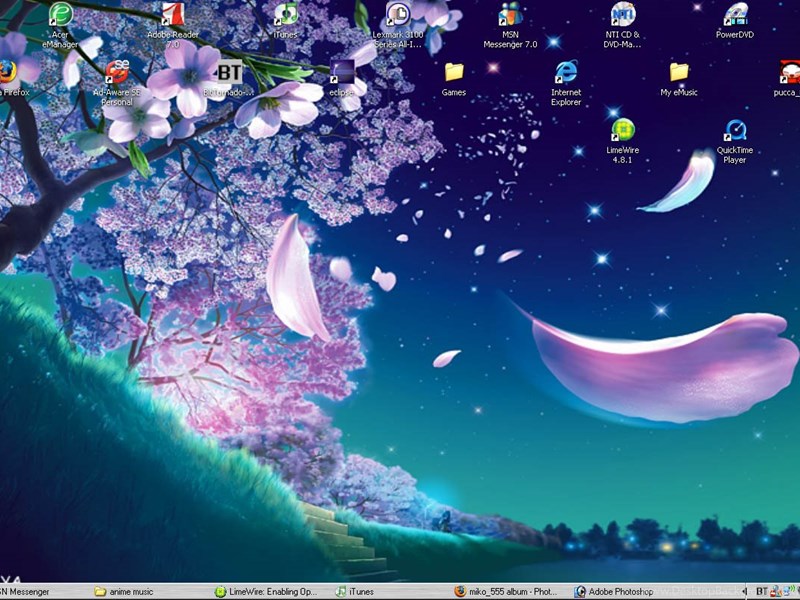Select the NTI CD & DVD-Maker icon
Viewport: 800px width, 600px height.
pyautogui.click(x=622, y=16)
